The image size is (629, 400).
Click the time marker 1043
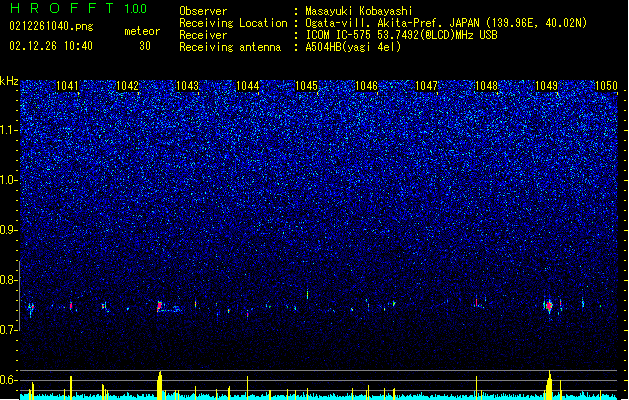(187, 86)
